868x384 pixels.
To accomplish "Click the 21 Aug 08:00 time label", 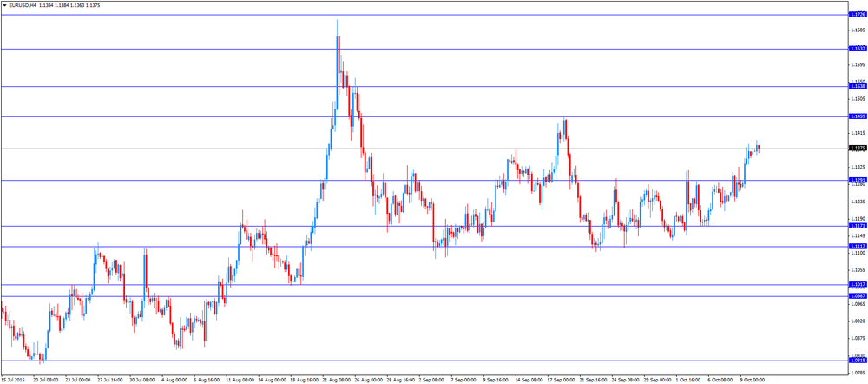I will (x=337, y=381).
